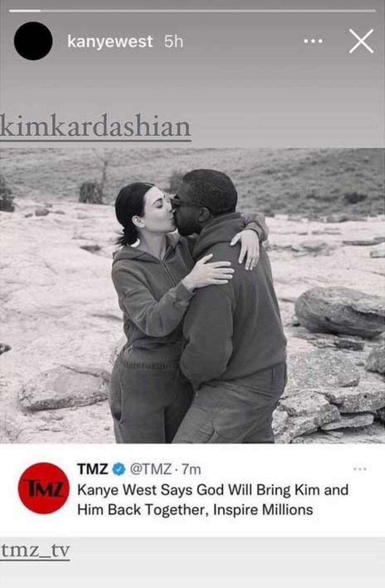Open the kanyewest username profile
Screen dimensions: 385x588
[110, 41]
